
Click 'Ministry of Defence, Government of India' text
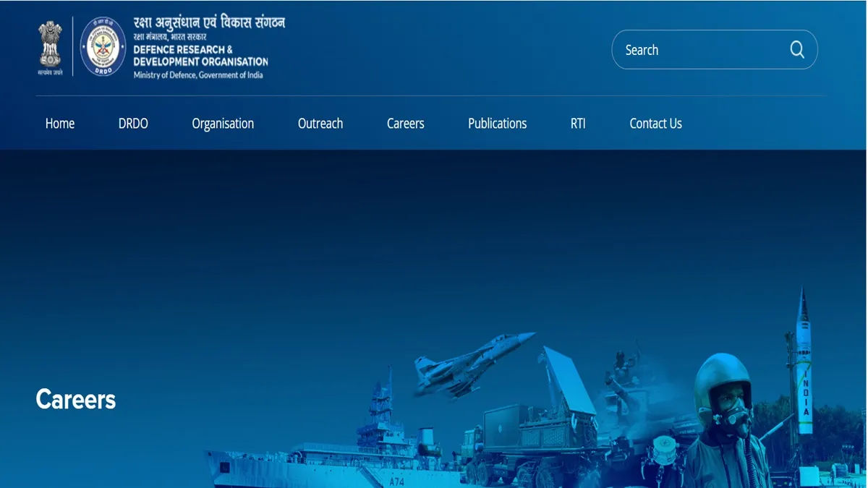pos(198,74)
